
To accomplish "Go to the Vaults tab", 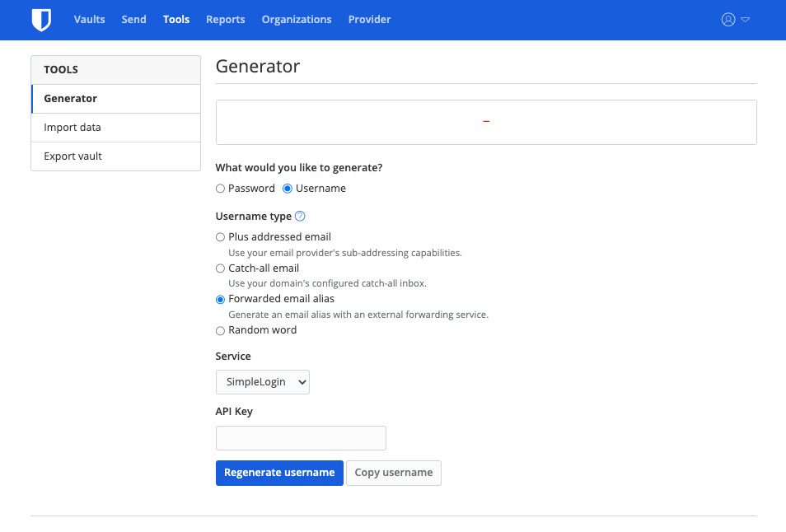I will 89,20.
